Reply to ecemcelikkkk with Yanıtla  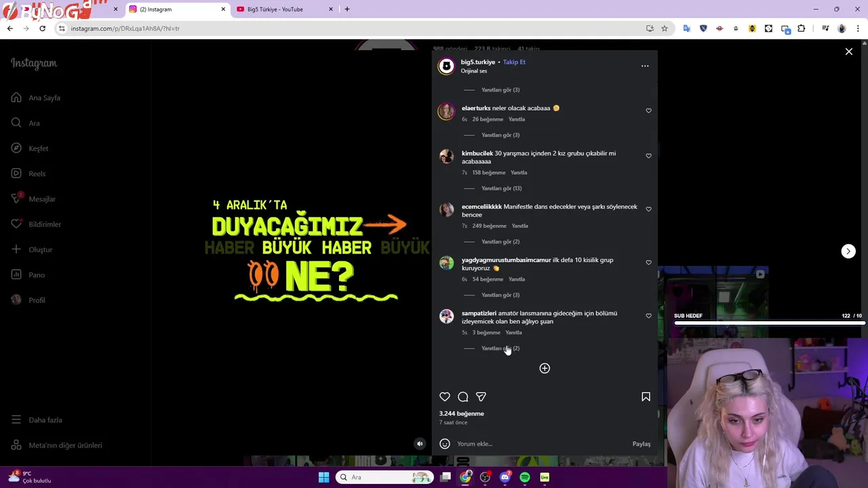[x=519, y=226]
